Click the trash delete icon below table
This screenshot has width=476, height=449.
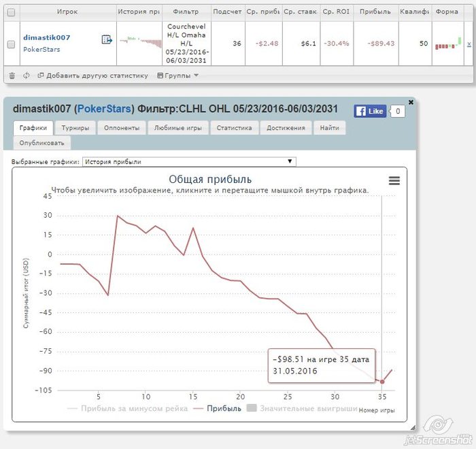[x=12, y=76]
